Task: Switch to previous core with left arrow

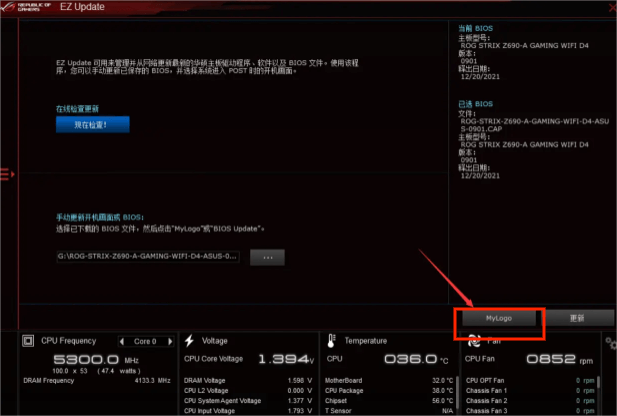Action: [x=122, y=341]
